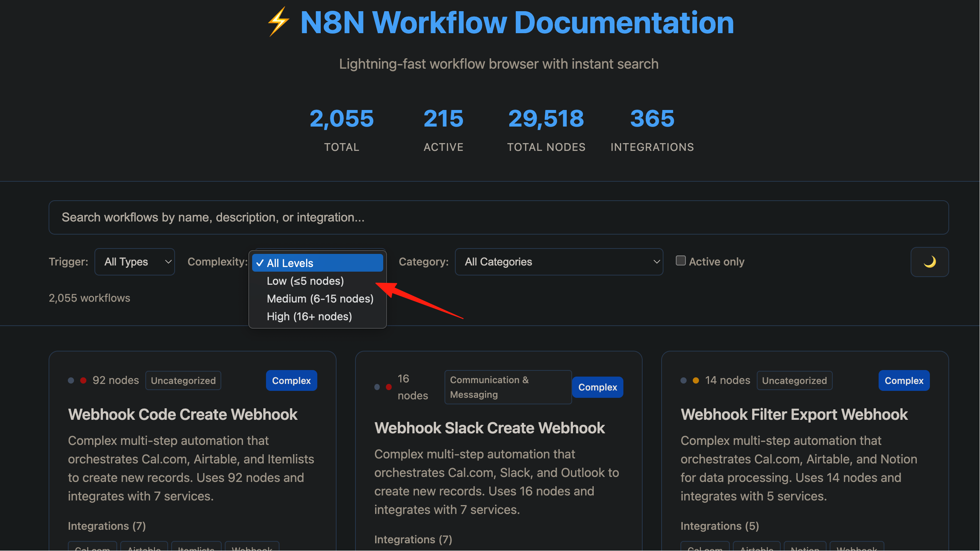Choose High (16+ nodes) option
Image resolution: width=980 pixels, height=551 pixels.
pyautogui.click(x=317, y=316)
